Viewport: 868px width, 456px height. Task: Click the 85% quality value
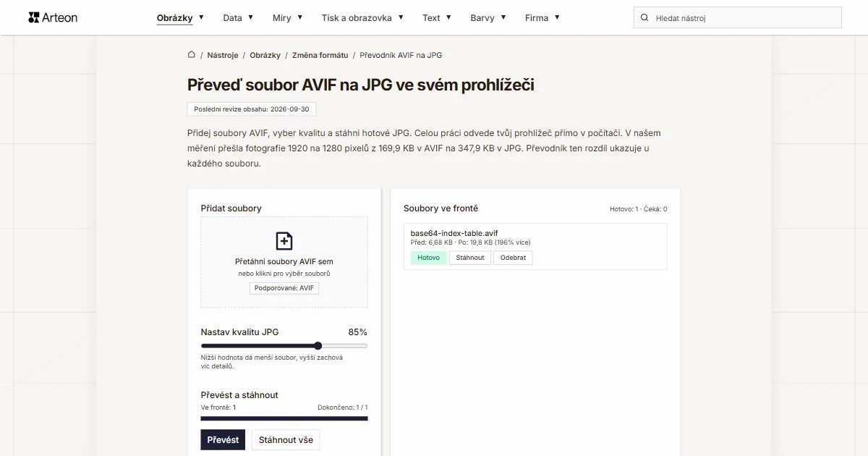tap(358, 332)
